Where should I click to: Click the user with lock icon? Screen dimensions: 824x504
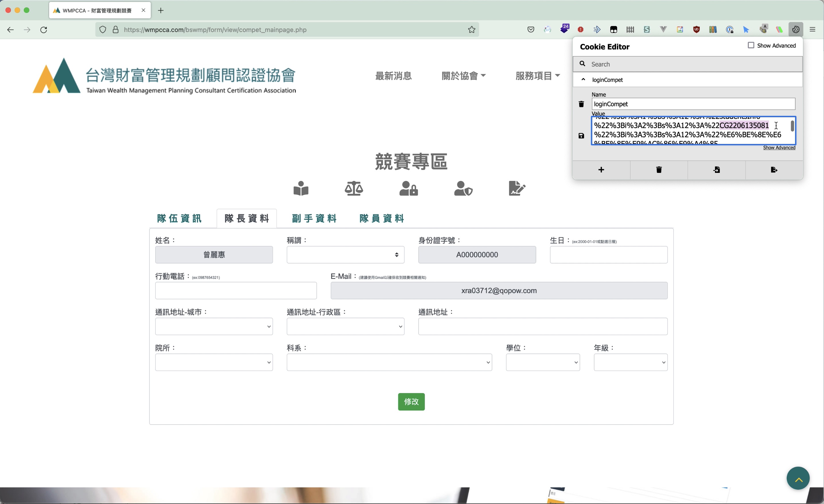(x=408, y=188)
